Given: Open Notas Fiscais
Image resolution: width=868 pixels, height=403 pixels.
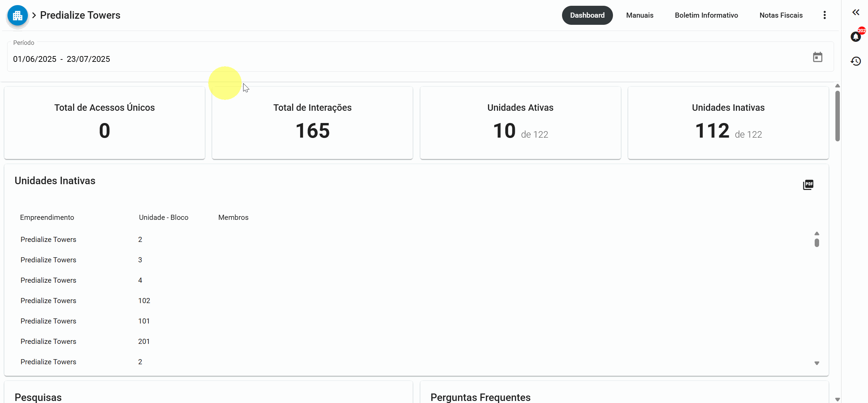Looking at the screenshot, I should click(781, 15).
